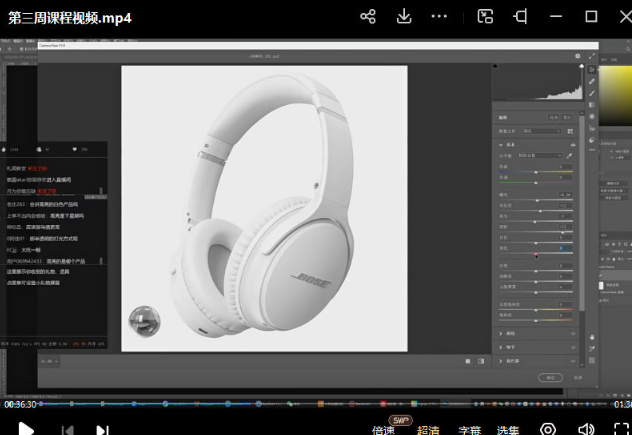
Task: Toggle Basic panel visibility eye
Action: click(x=573, y=145)
